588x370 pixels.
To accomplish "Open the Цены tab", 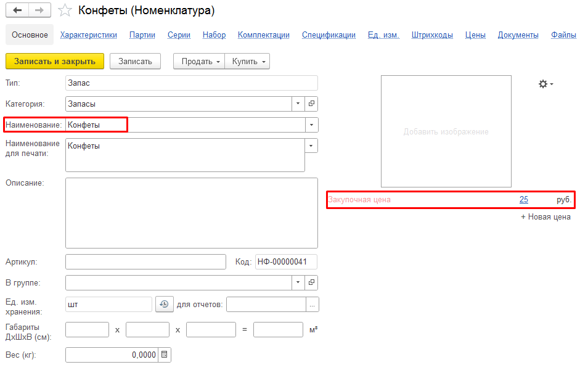I will click(475, 35).
